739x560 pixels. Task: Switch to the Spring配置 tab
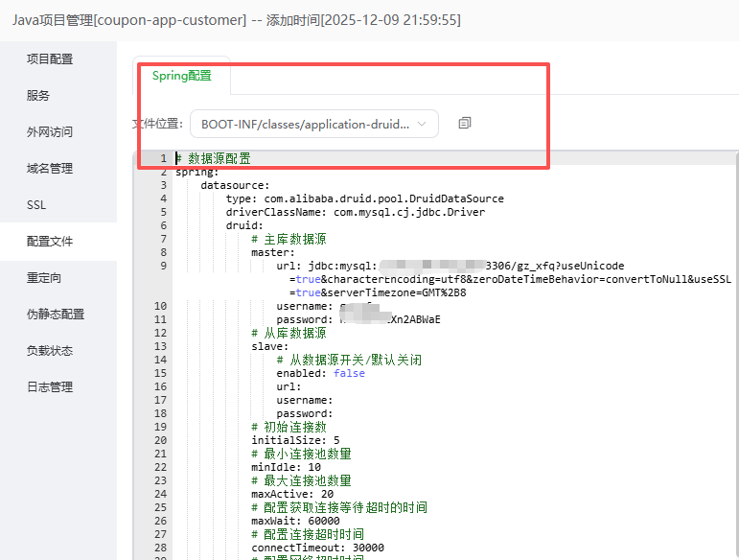181,76
